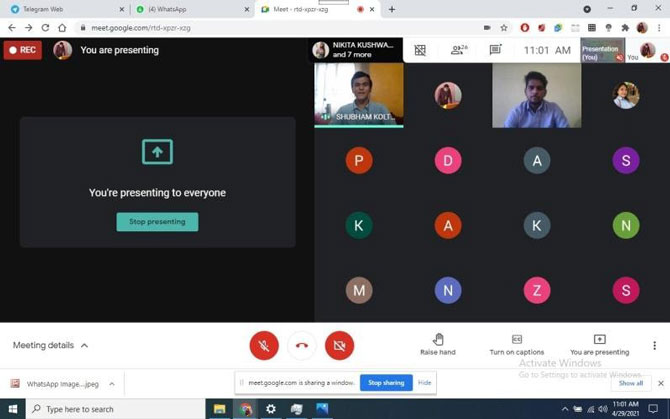Click Show all downloads
The height and width of the screenshot is (419, 670).
[x=630, y=383]
